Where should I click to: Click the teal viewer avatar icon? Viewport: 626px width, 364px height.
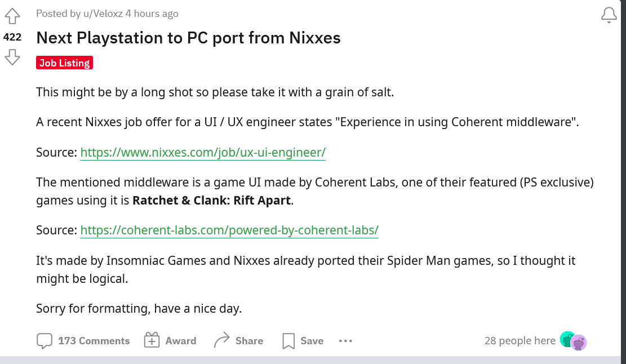pyautogui.click(x=566, y=339)
